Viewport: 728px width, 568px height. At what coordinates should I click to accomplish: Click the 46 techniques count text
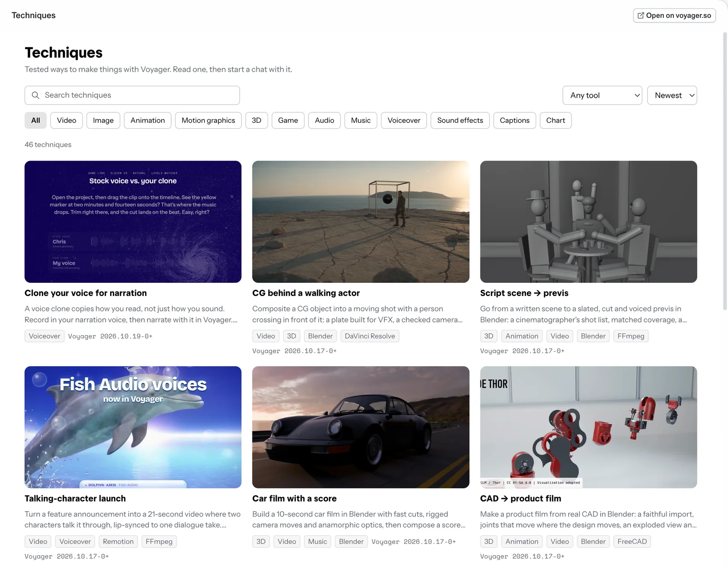pos(48,145)
